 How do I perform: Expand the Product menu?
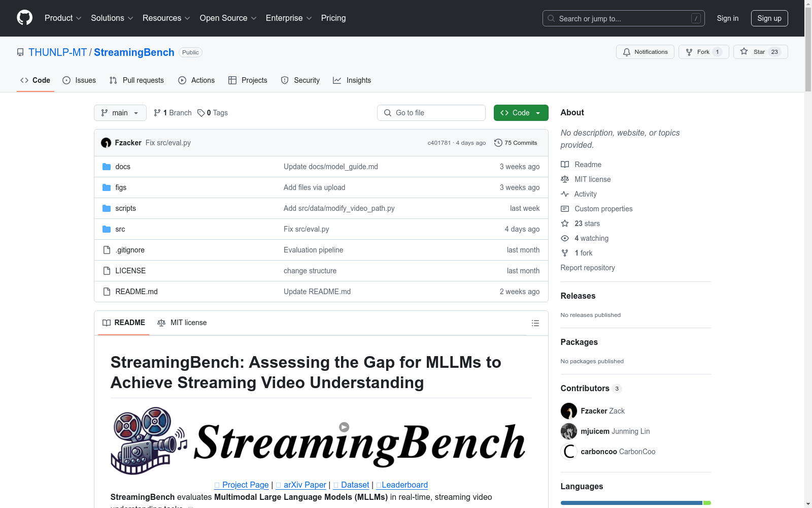[63, 18]
